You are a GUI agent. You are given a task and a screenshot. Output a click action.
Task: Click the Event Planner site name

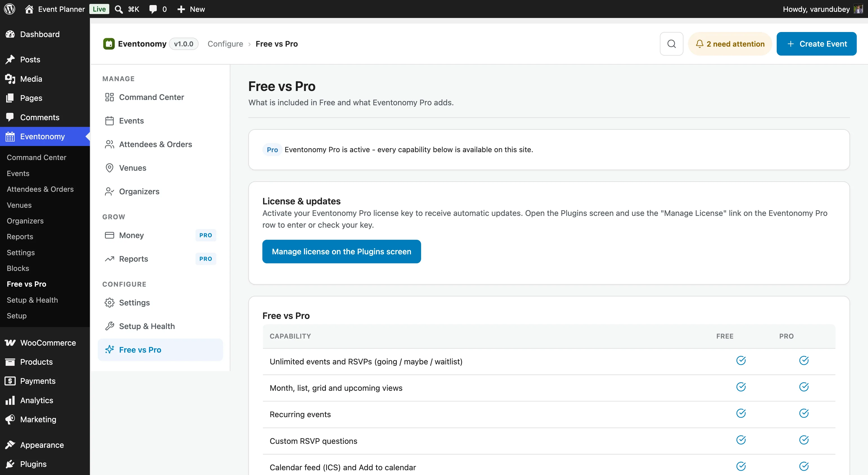click(x=61, y=9)
